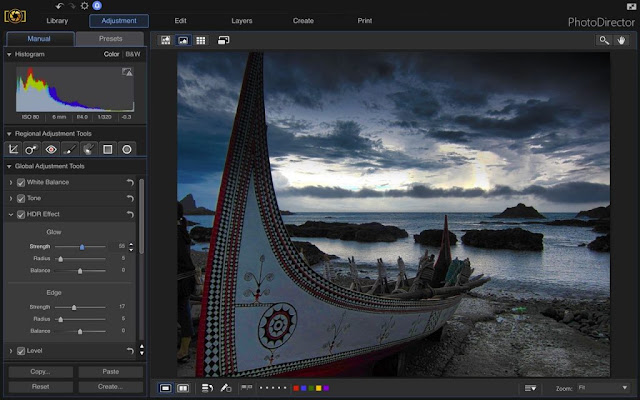This screenshot has width=640, height=400.
Task: Activate the magnifier zoom tool
Action: pos(603,40)
